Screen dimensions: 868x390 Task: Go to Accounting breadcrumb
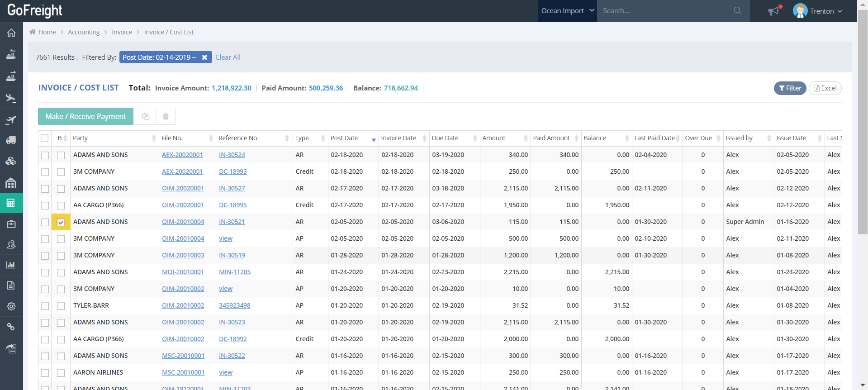click(x=84, y=32)
